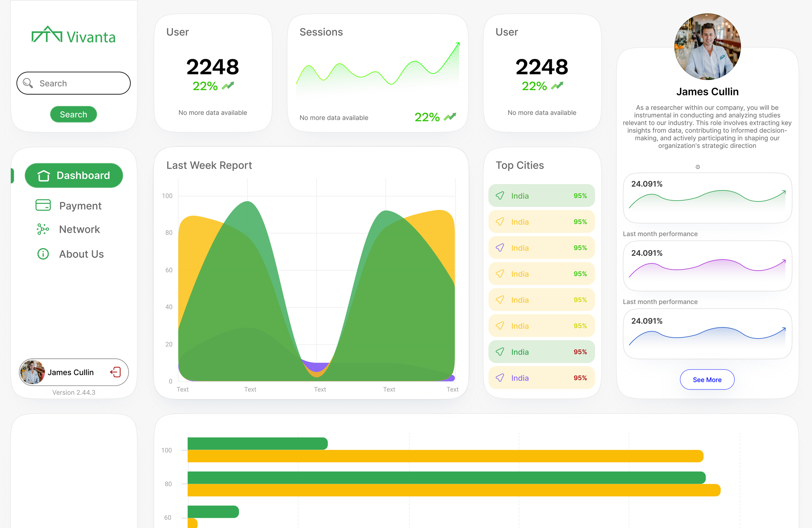Click the info icon above the 24.091% chart
Viewport: 812px width, 528px height.
697,167
